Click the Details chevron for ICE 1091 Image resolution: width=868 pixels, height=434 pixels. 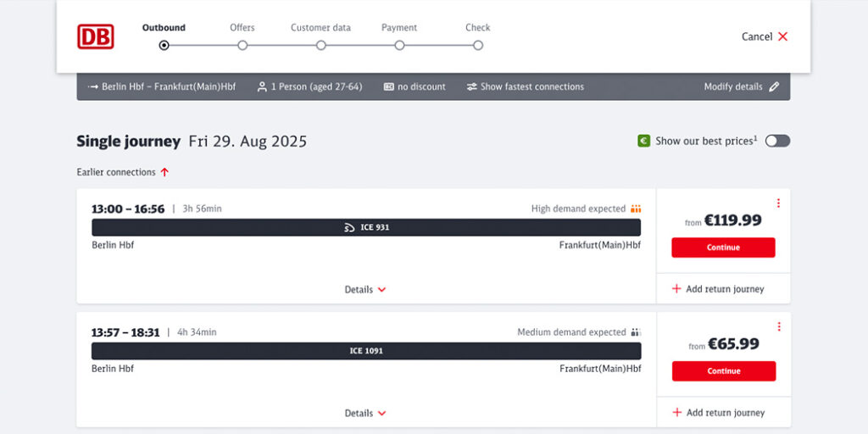click(381, 414)
